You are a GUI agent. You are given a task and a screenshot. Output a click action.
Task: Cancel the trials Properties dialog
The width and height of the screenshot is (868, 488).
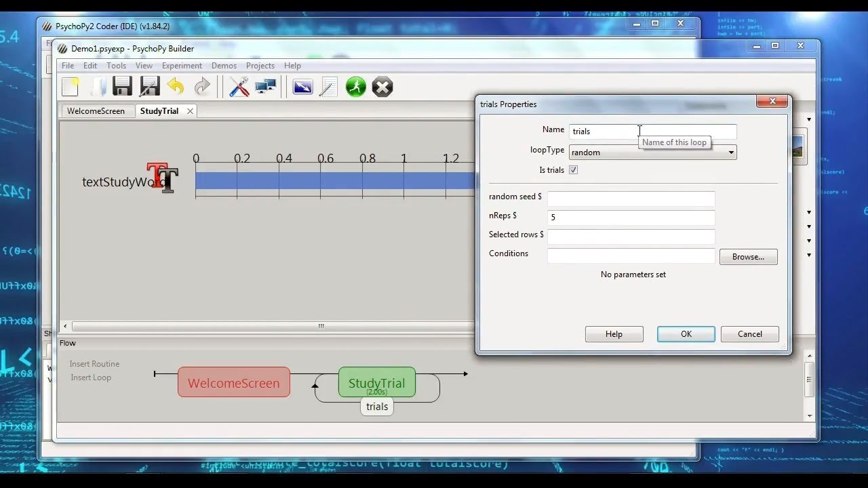[749, 334]
